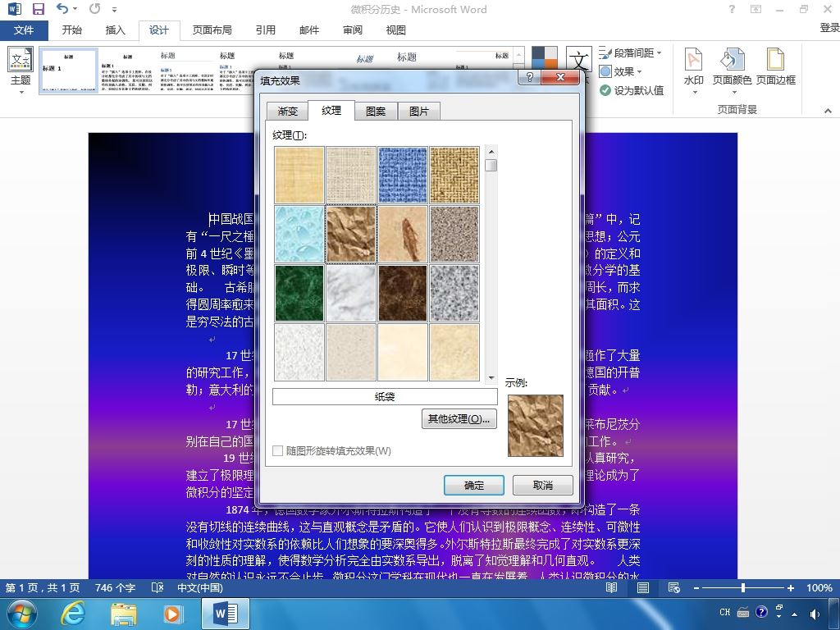The height and width of the screenshot is (630, 840).
Task: Click Other Texture (其他纹理) button
Action: (x=459, y=419)
